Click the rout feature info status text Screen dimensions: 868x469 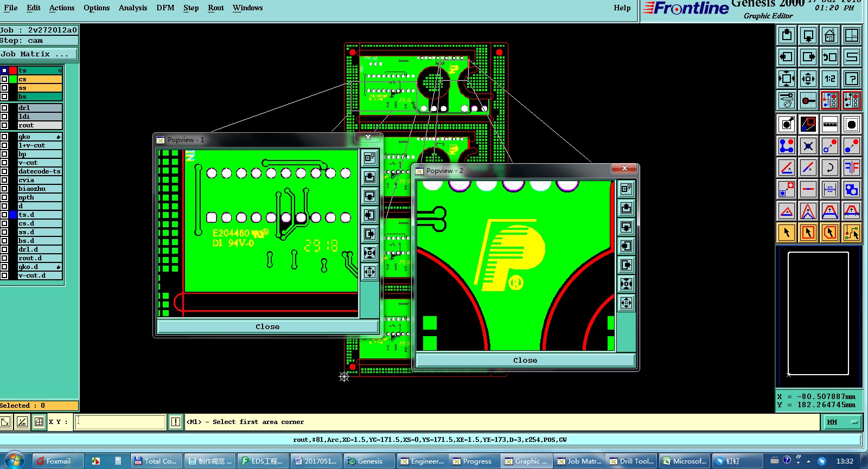pos(430,440)
